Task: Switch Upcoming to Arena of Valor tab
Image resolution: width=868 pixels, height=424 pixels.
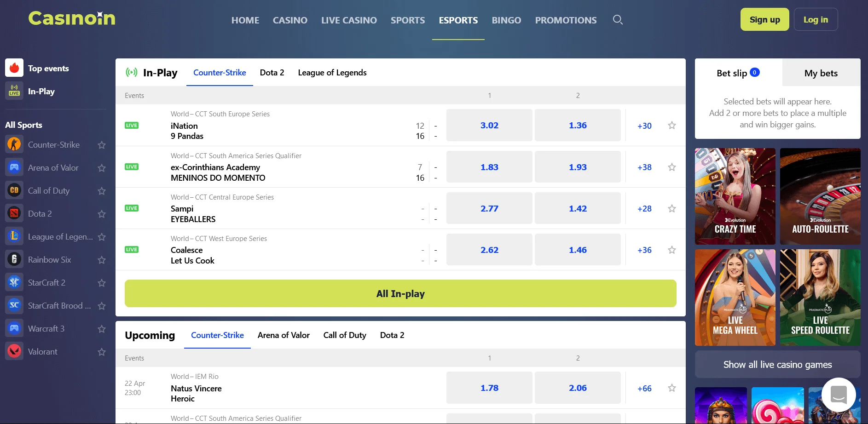Action: click(x=284, y=335)
